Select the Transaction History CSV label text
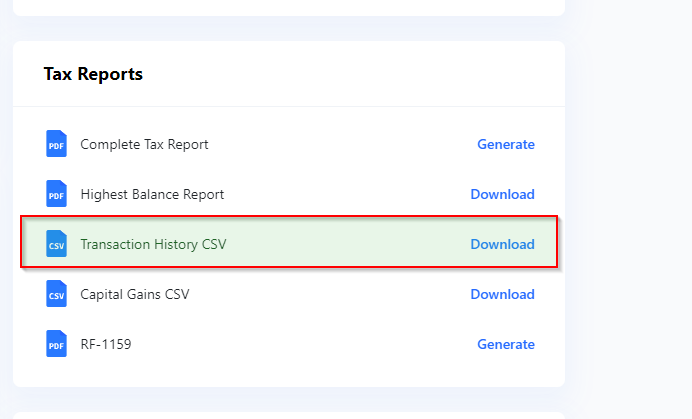The height and width of the screenshot is (419, 692). click(x=153, y=244)
